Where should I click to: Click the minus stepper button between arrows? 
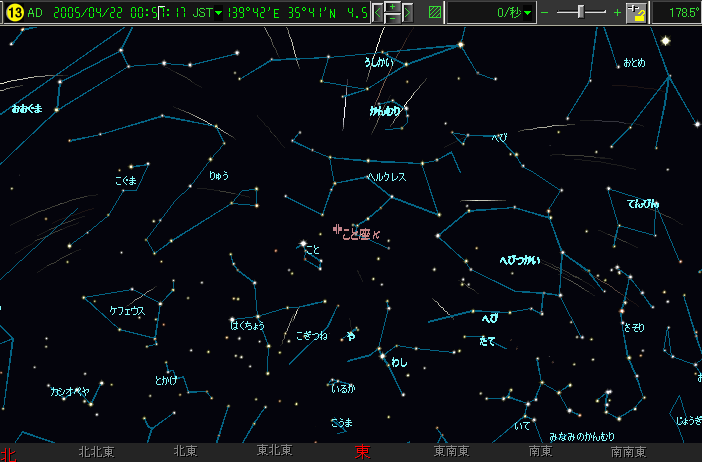click(x=392, y=18)
